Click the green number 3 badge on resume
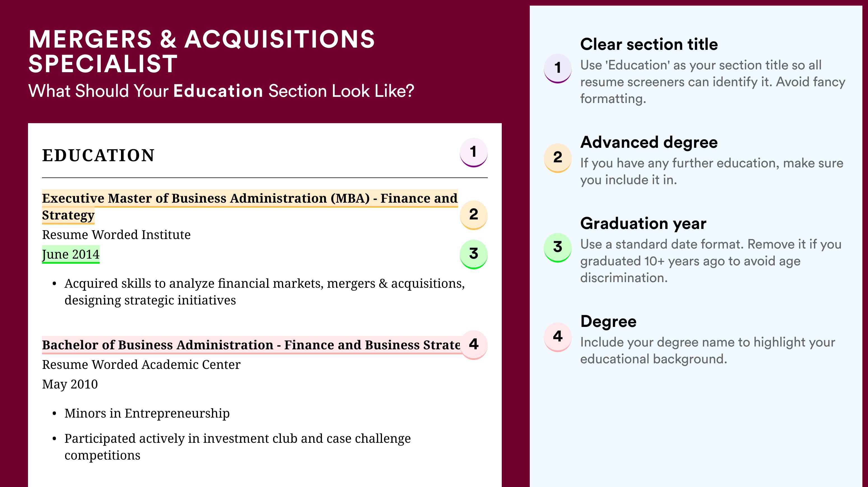This screenshot has height=487, width=868. click(x=473, y=254)
